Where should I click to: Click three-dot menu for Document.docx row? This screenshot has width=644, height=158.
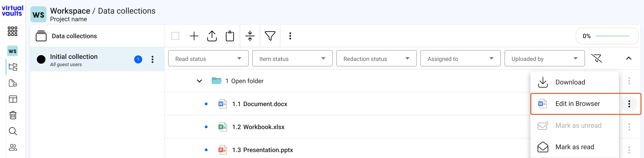[629, 104]
